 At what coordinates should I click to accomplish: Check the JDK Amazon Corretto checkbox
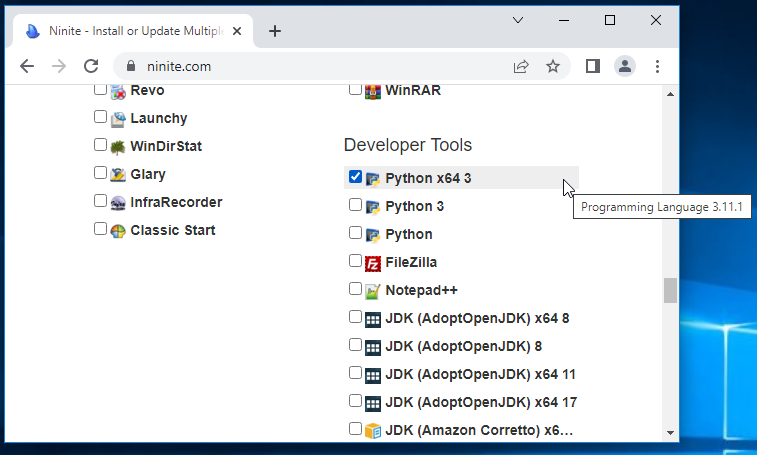click(x=355, y=428)
